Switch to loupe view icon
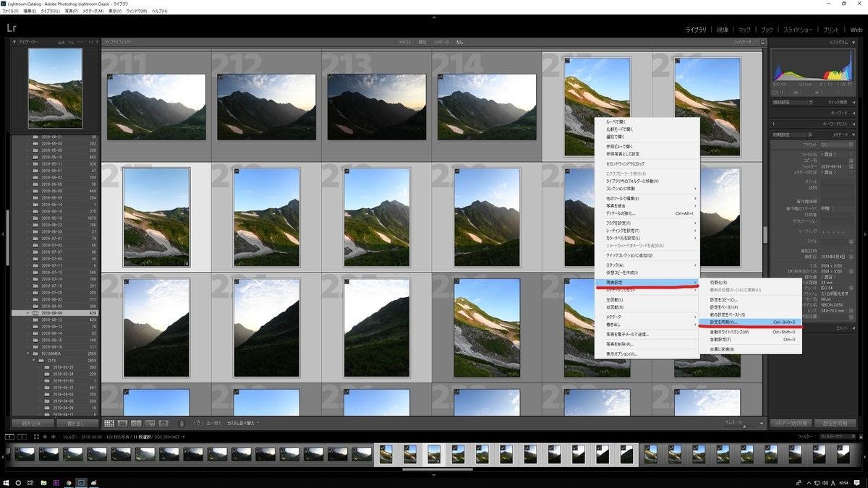 (123, 423)
